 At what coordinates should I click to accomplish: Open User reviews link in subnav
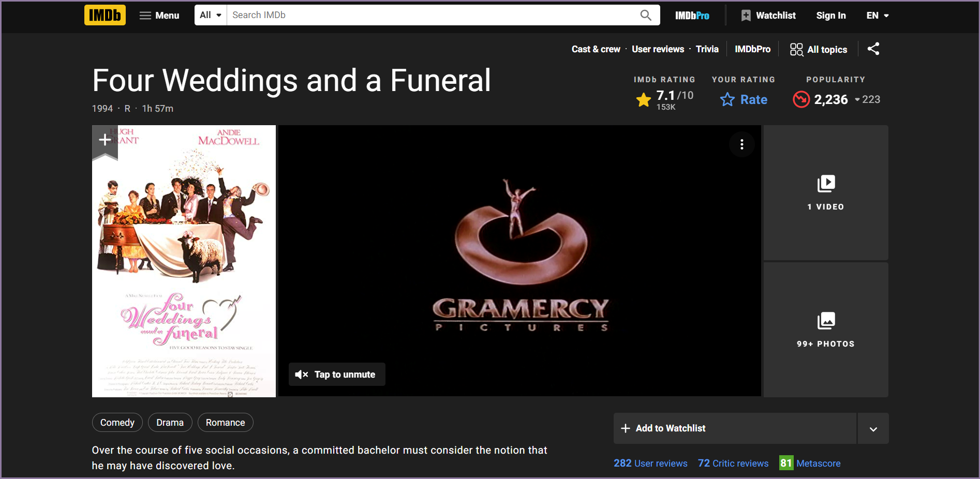coord(658,49)
